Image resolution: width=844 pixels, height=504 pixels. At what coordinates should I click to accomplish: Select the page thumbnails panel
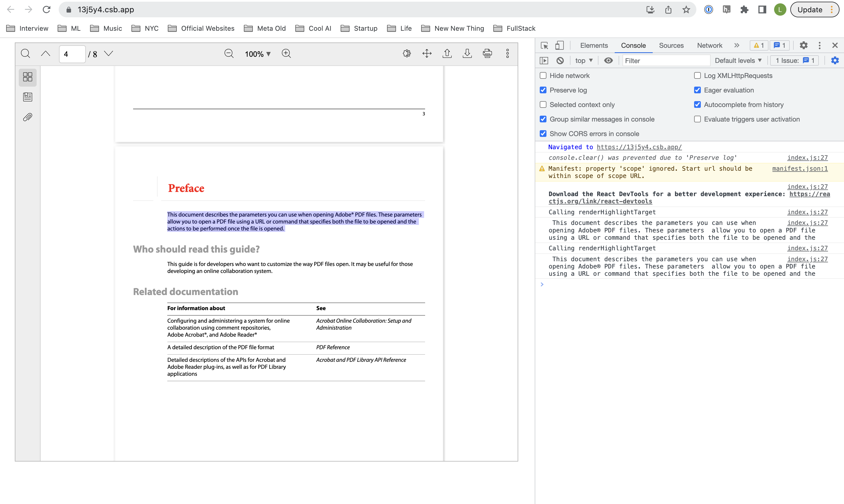[x=27, y=77]
